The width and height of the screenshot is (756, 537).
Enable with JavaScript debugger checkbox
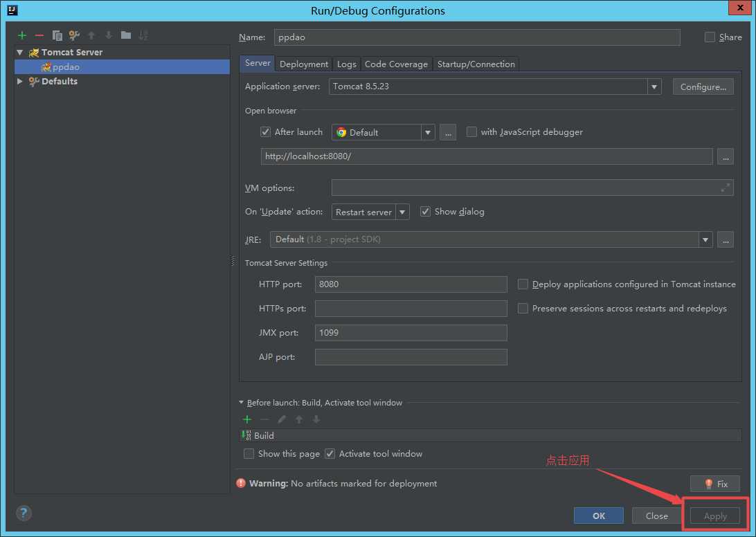tap(471, 131)
